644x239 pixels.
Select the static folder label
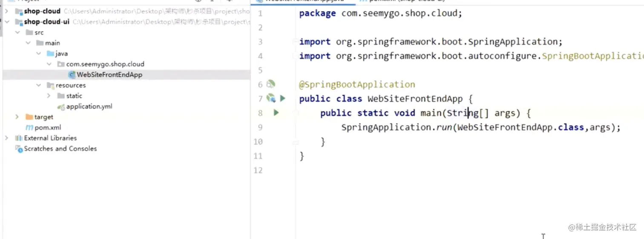[74, 96]
